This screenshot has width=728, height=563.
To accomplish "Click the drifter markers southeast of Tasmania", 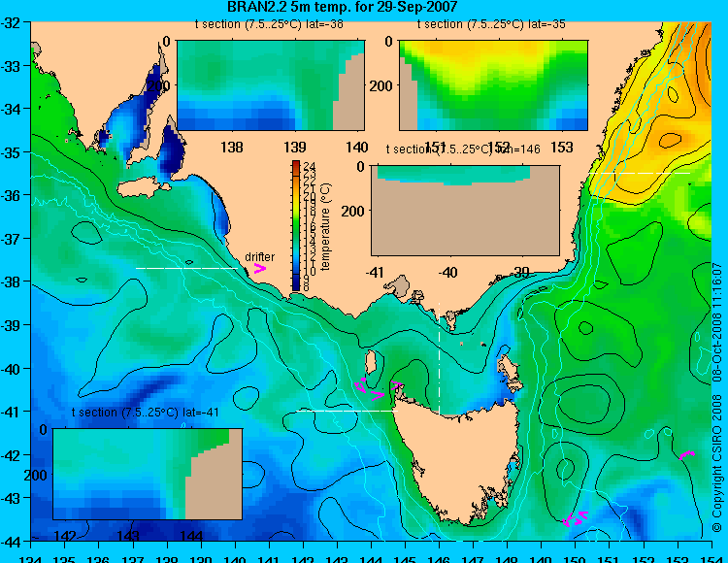I will (x=576, y=518).
